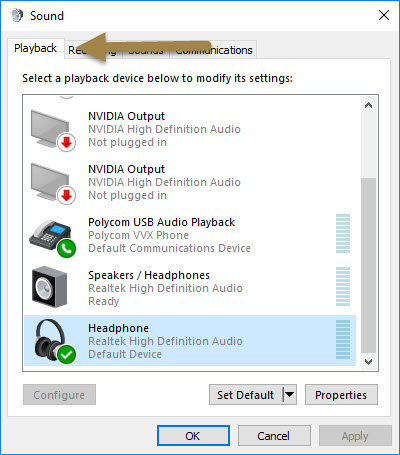
Task: Confirm with the OK button
Action: pos(193,436)
